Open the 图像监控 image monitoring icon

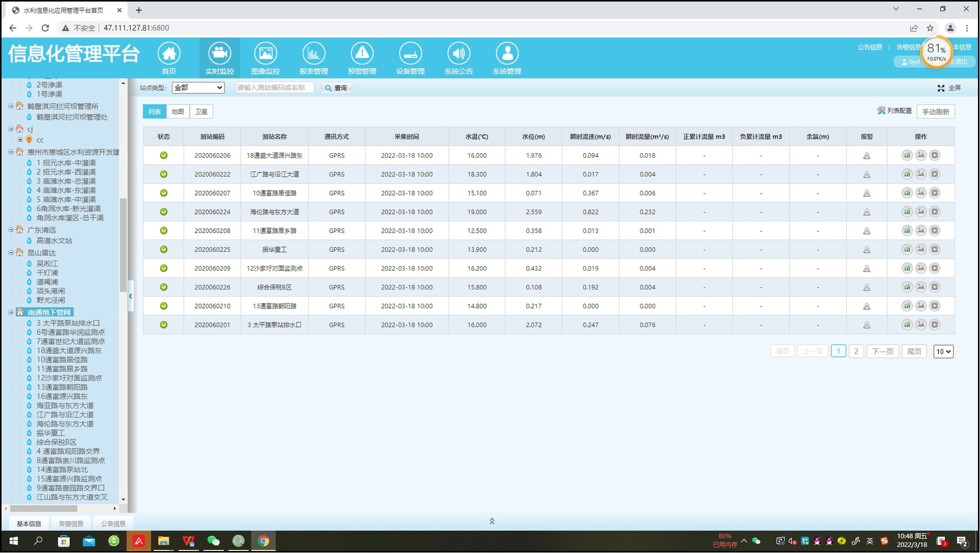(265, 54)
